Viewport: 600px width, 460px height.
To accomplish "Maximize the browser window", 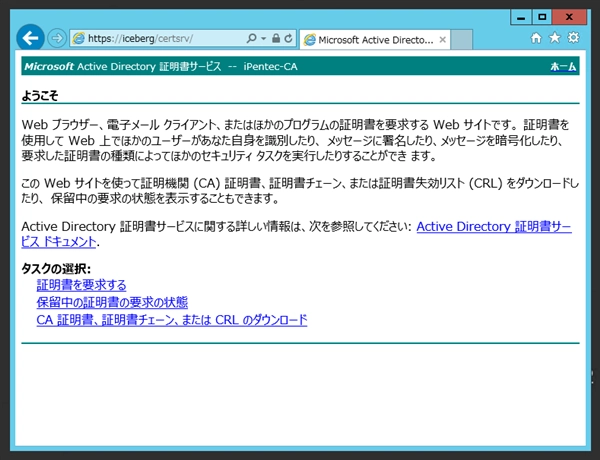I will [541, 17].
